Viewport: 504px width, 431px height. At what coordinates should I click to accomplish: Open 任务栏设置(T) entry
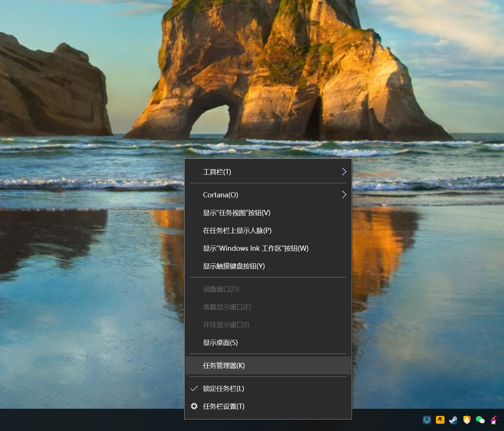[x=268, y=406]
